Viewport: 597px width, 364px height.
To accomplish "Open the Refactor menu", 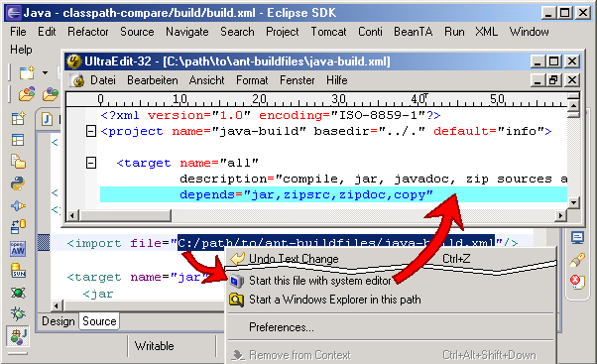I will point(88,32).
